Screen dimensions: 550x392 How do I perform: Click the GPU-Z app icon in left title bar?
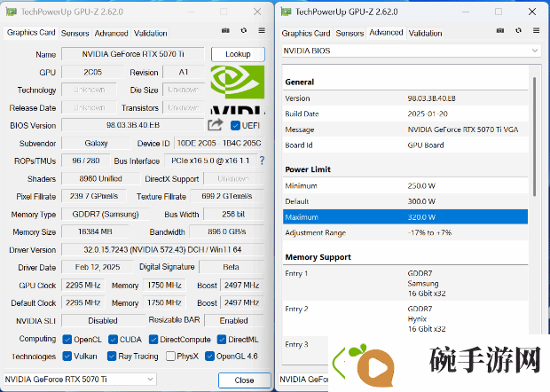11,12
